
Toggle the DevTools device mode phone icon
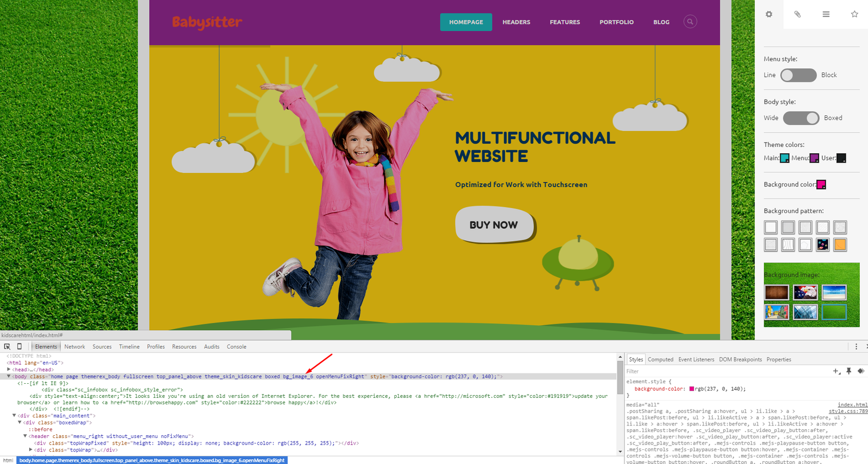point(20,346)
